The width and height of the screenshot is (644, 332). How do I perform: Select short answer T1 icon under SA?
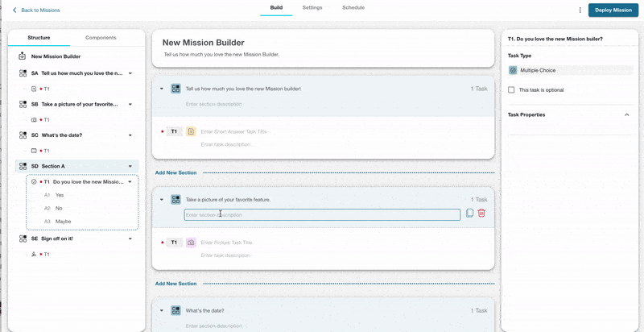point(34,89)
